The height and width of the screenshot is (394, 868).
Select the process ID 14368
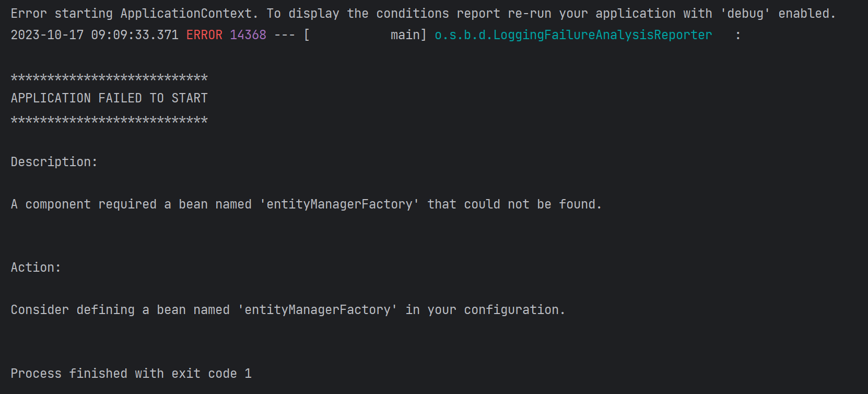click(248, 35)
